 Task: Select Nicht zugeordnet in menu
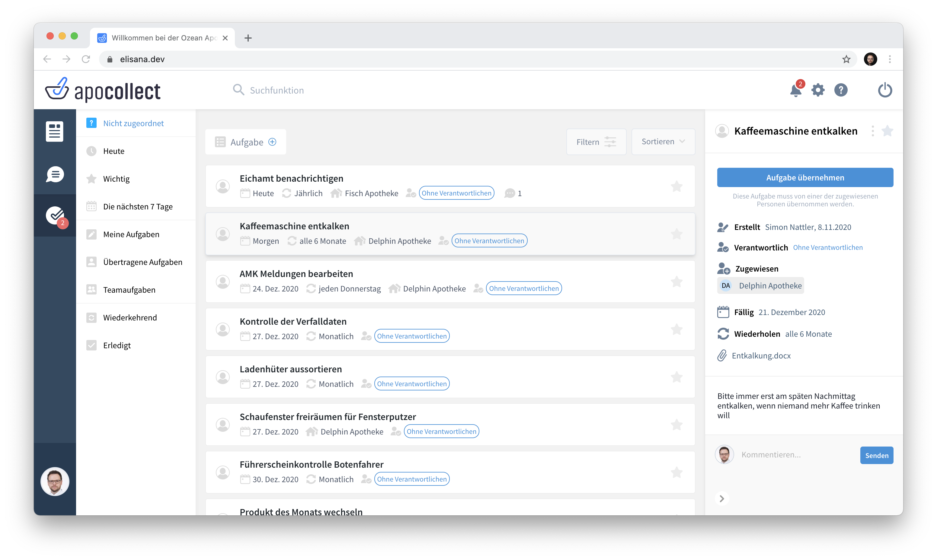point(133,123)
